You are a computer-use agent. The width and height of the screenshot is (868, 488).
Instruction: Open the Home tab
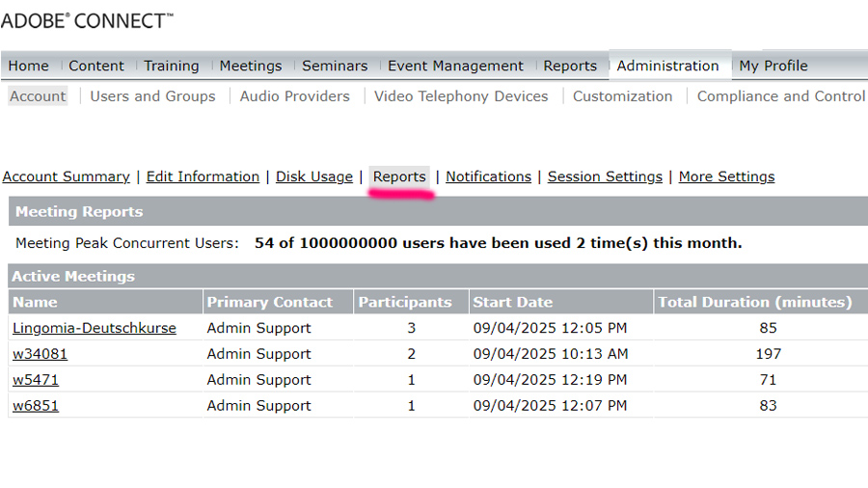click(x=28, y=66)
